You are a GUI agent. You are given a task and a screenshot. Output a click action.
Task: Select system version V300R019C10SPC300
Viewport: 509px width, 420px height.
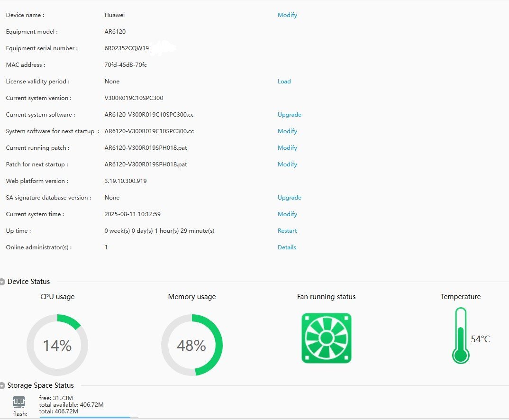tap(134, 98)
